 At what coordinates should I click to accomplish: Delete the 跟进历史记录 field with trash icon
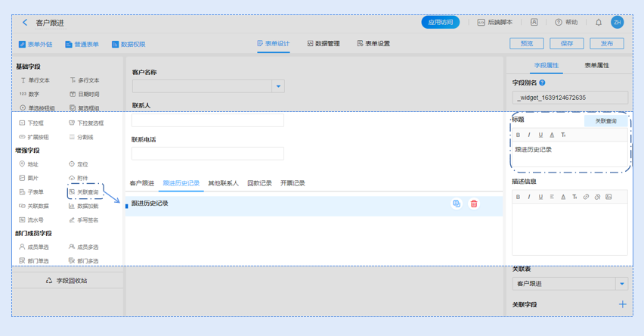[x=474, y=204]
